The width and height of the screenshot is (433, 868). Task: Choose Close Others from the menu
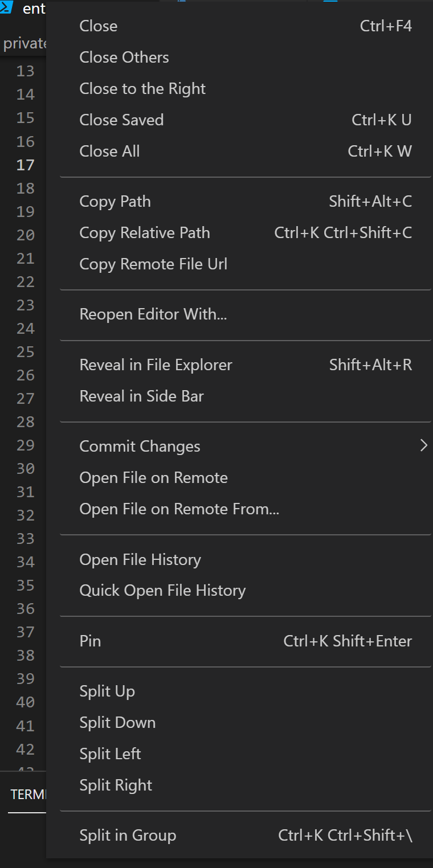tap(124, 57)
